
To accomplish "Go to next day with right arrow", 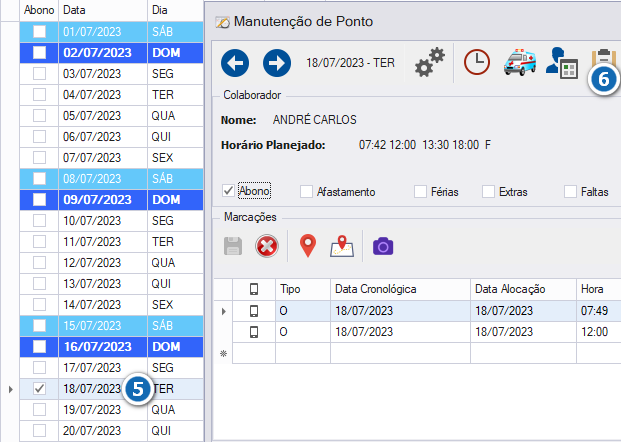I will click(x=277, y=63).
